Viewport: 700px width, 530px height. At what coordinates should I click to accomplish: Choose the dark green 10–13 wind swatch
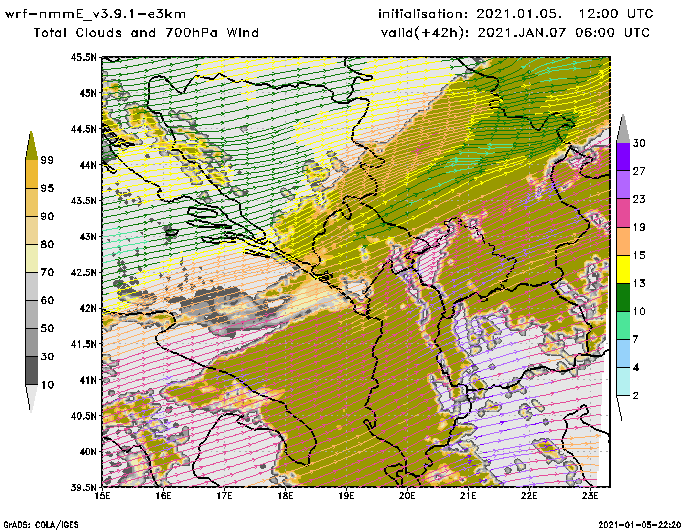(623, 297)
